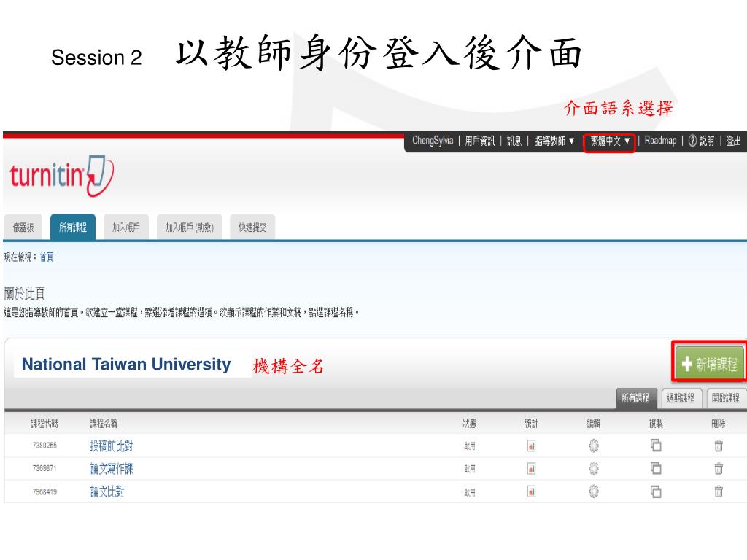Image resolution: width=747 pixels, height=560 pixels.
Task: Select the 所有課程 main tab
Action: [x=73, y=227]
